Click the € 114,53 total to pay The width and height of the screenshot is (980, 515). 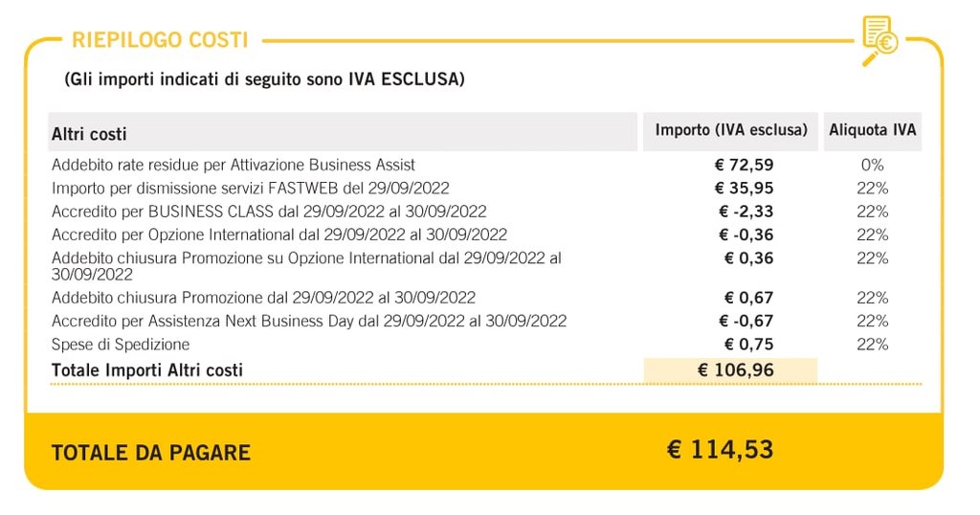pyautogui.click(x=720, y=450)
